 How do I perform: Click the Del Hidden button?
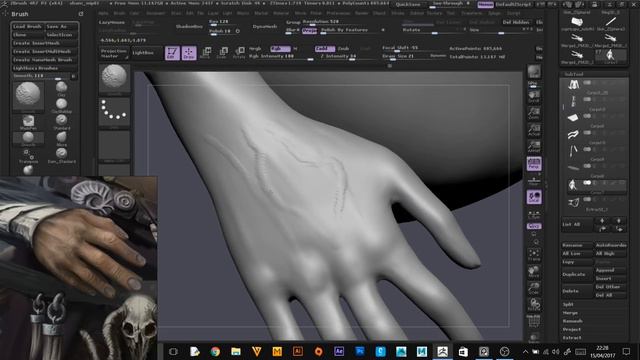(516, 22)
